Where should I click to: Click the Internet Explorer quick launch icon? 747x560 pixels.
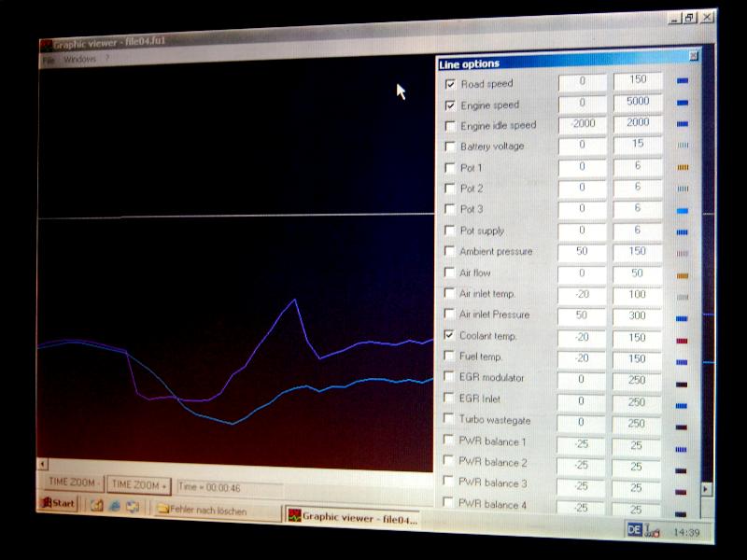click(115, 505)
